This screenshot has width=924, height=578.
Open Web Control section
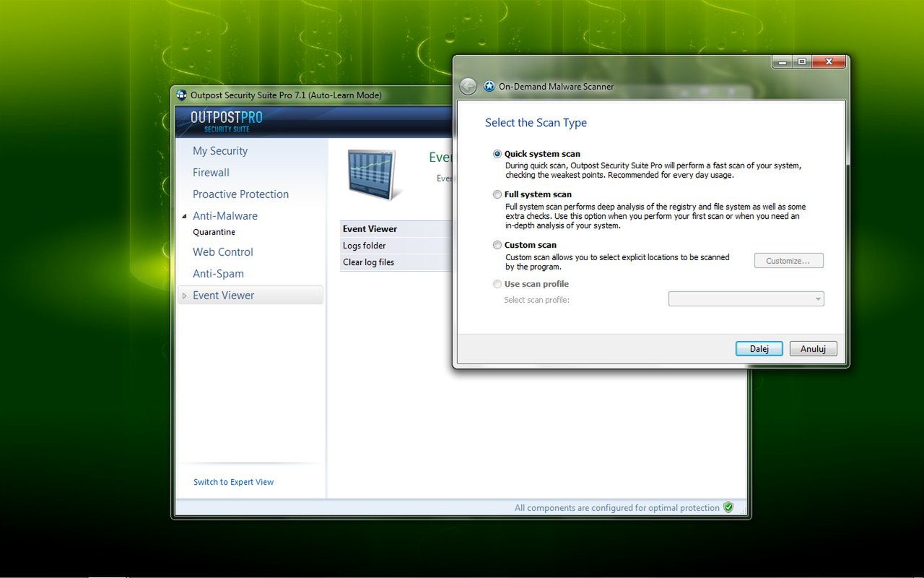[x=223, y=252]
